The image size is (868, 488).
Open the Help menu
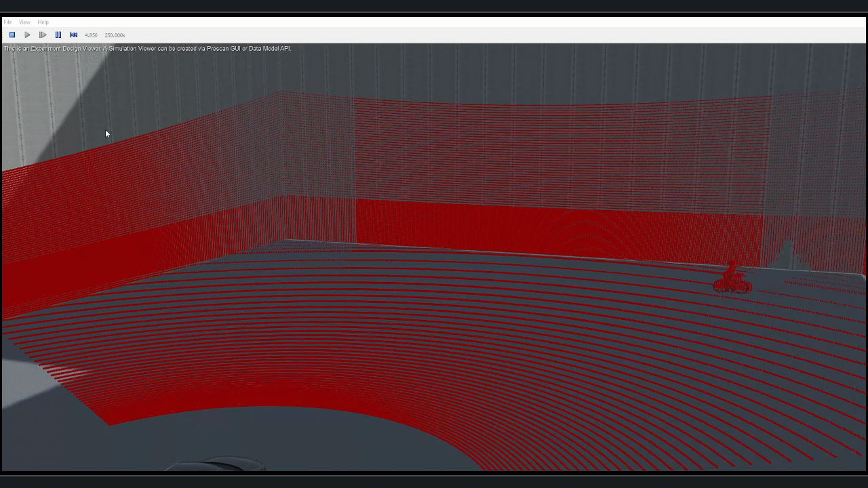pos(43,22)
